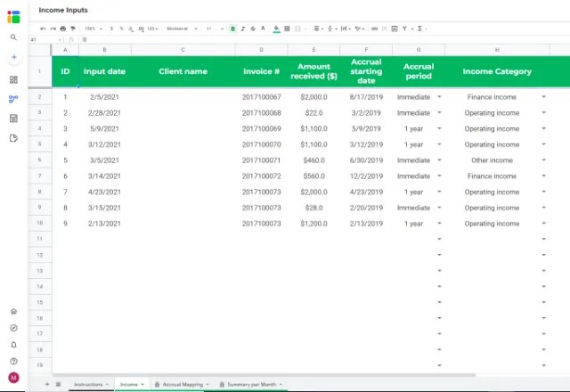Viewport: 570px width, 392px height.
Task: Switch to Summary per Month tab
Action: [x=251, y=384]
